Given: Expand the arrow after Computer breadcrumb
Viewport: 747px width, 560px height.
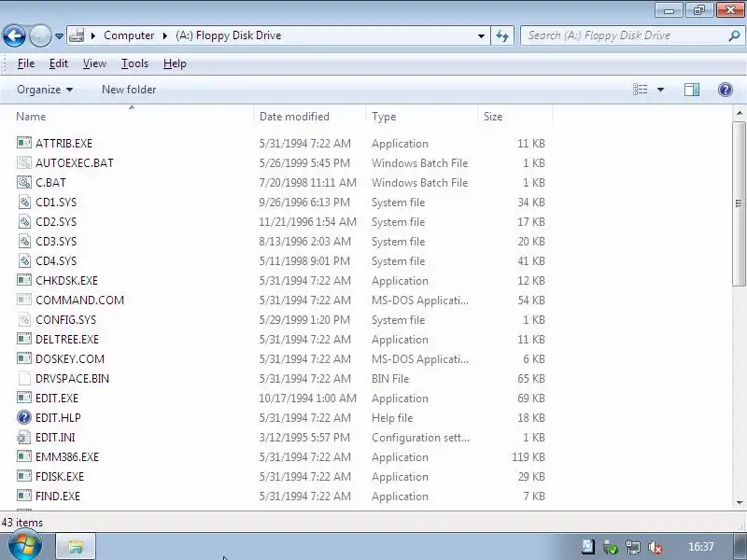Looking at the screenshot, I should click(x=165, y=35).
